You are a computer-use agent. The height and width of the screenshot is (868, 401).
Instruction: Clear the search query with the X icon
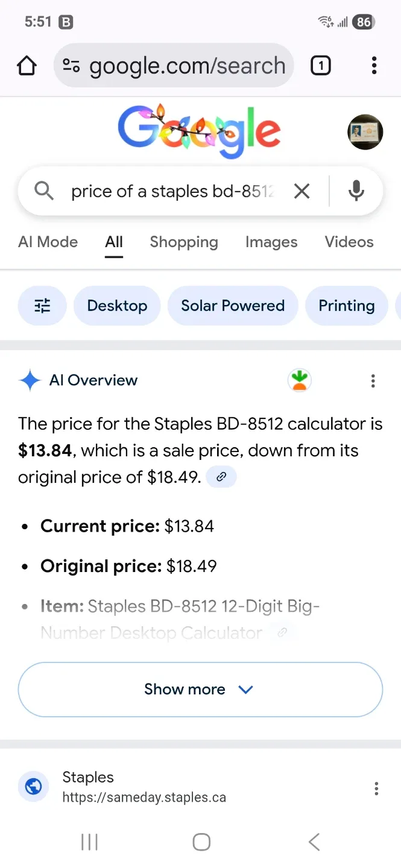click(x=302, y=190)
